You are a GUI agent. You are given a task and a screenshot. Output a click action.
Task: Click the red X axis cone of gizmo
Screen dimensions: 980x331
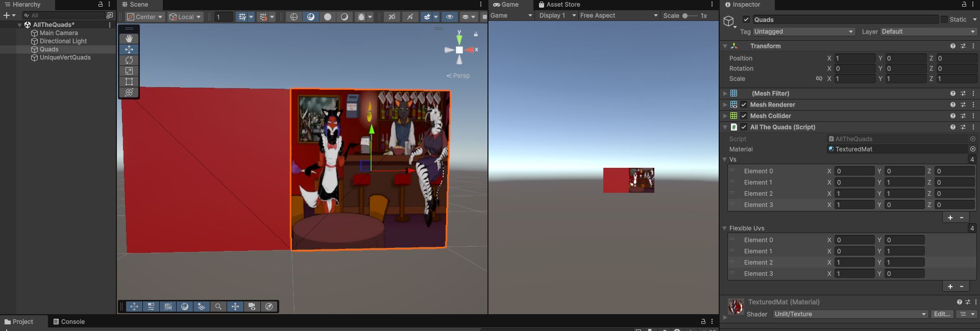[x=470, y=50]
